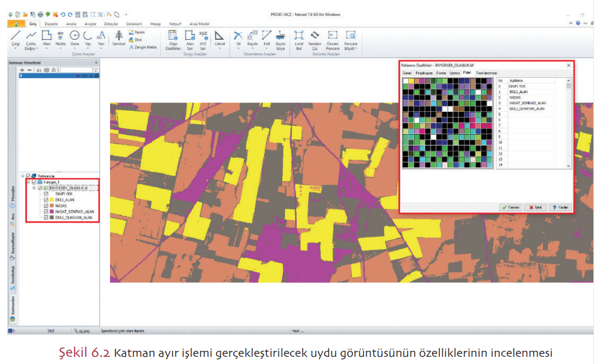The width and height of the screenshot is (594, 364).
Task: Click Yeniden Çiz redraw icon
Action: pyautogui.click(x=315, y=37)
